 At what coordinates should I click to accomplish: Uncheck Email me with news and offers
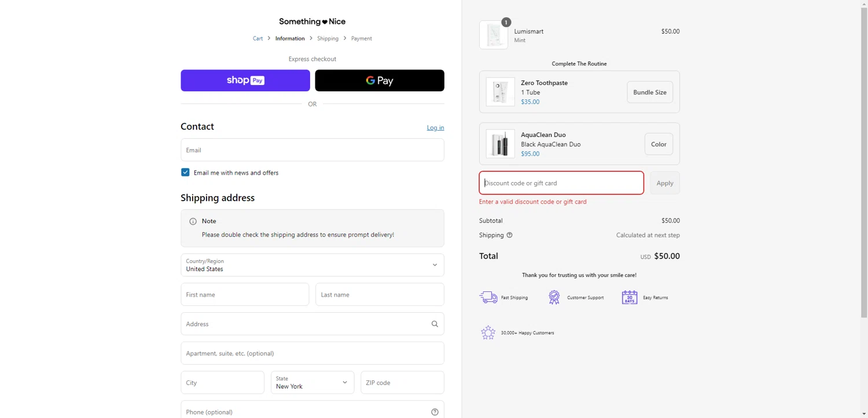(185, 172)
